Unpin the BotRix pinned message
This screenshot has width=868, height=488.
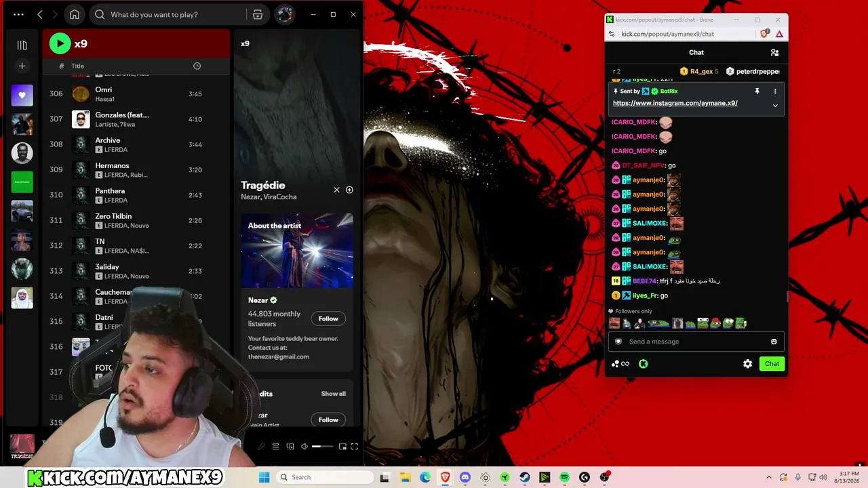[x=757, y=91]
